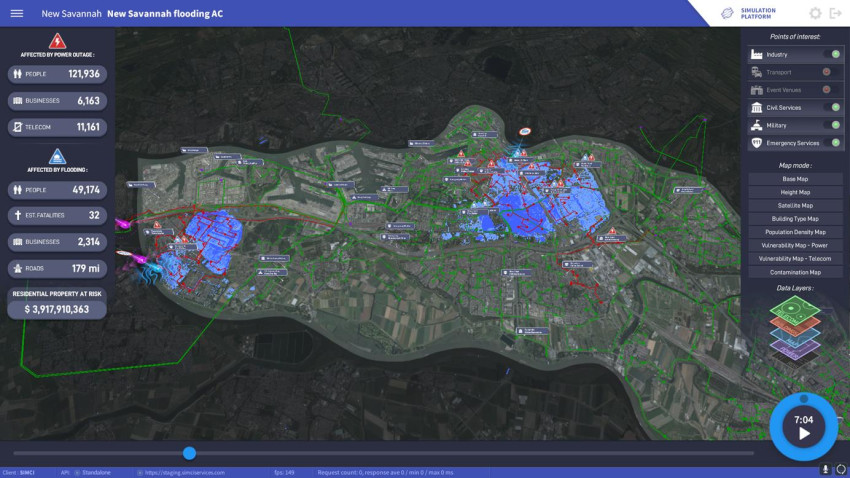Open the hamburger menu
The image size is (850, 478).
17,14
